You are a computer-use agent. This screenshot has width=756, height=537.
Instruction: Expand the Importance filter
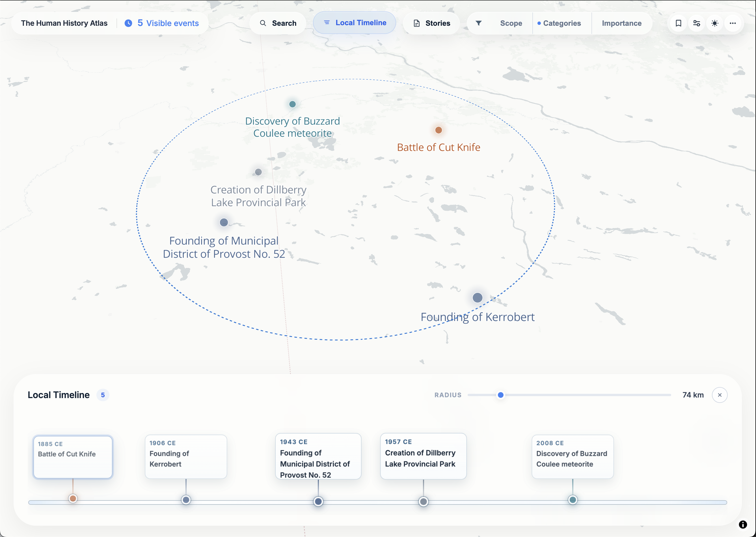coord(621,23)
